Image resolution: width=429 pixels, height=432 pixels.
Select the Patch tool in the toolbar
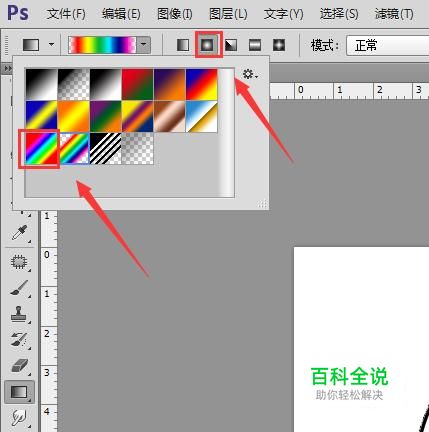pos(19,262)
